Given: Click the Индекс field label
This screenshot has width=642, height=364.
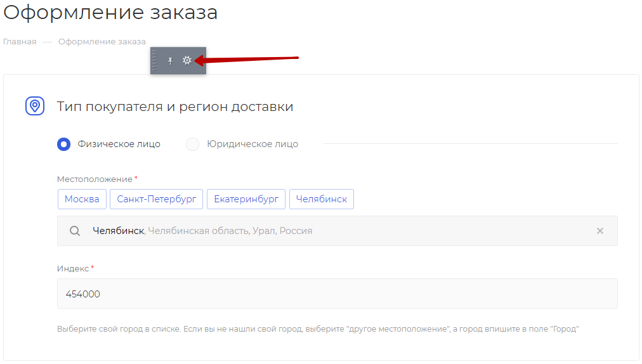Looking at the screenshot, I should [x=73, y=269].
